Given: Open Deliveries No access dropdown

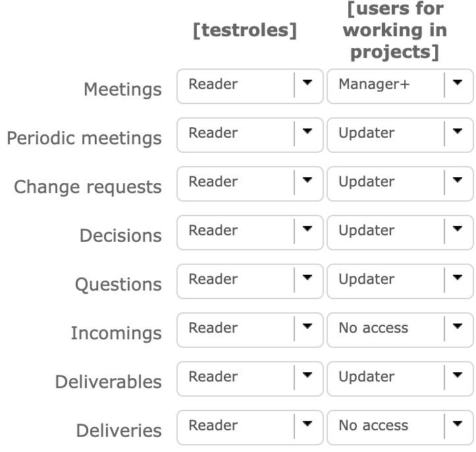Looking at the screenshot, I should [400, 427].
